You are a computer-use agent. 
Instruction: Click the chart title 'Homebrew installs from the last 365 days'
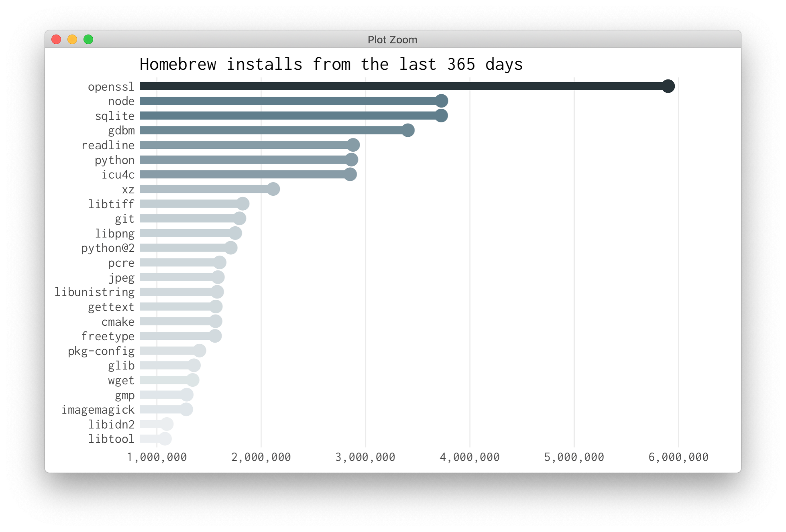pyautogui.click(x=331, y=64)
